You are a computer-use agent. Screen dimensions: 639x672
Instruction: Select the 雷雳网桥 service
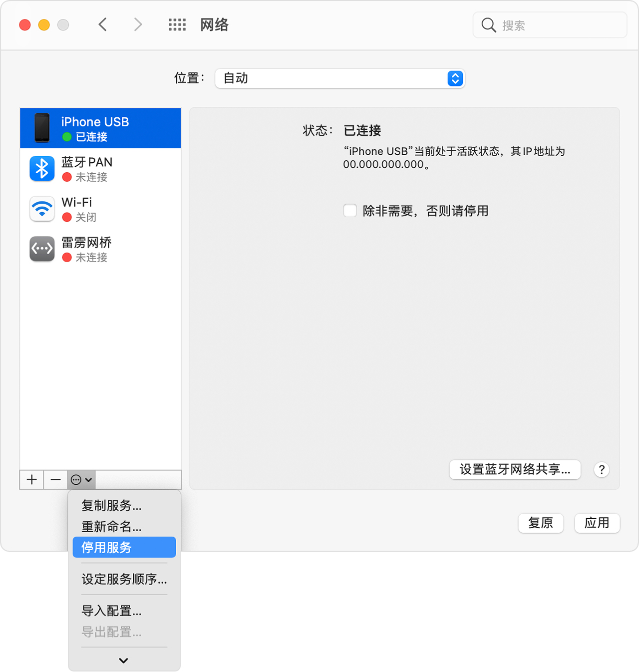(100, 249)
